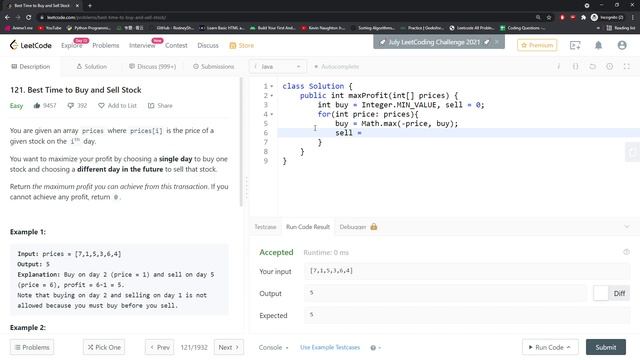Click the browser zoom magnifier icon
This screenshot has width=640, height=360.
(x=538, y=17)
